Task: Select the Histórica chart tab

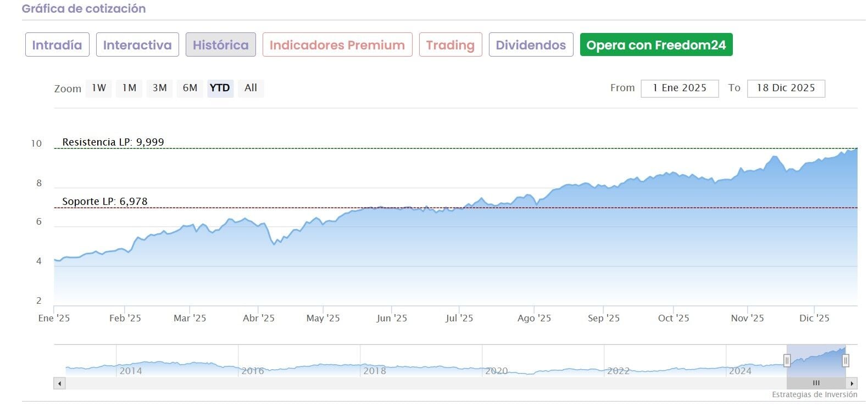Action: [x=220, y=45]
